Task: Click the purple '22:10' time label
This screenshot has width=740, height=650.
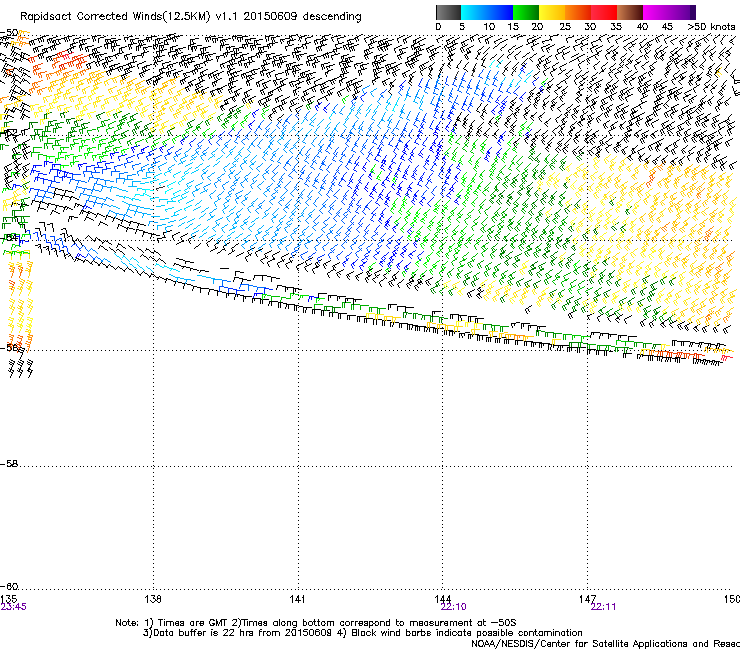Action: tap(453, 607)
